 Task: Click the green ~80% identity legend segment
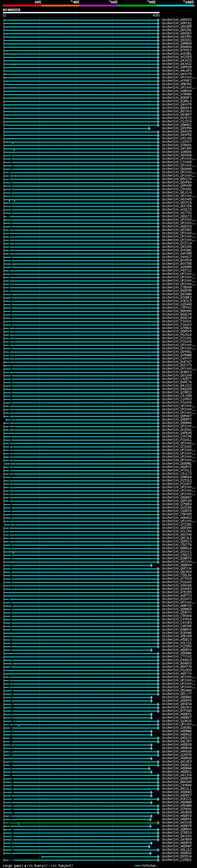tap(136, 6)
